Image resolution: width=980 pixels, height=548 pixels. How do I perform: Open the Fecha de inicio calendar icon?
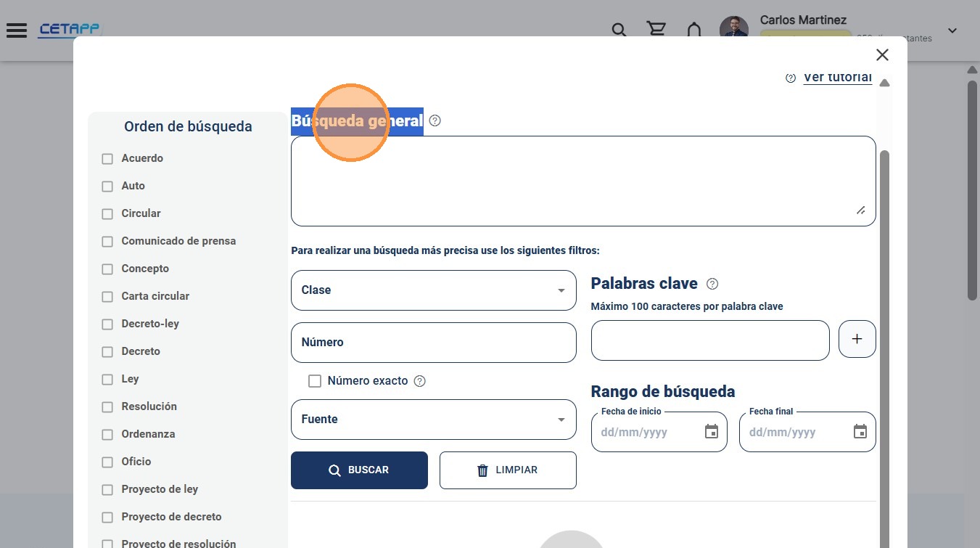712,432
